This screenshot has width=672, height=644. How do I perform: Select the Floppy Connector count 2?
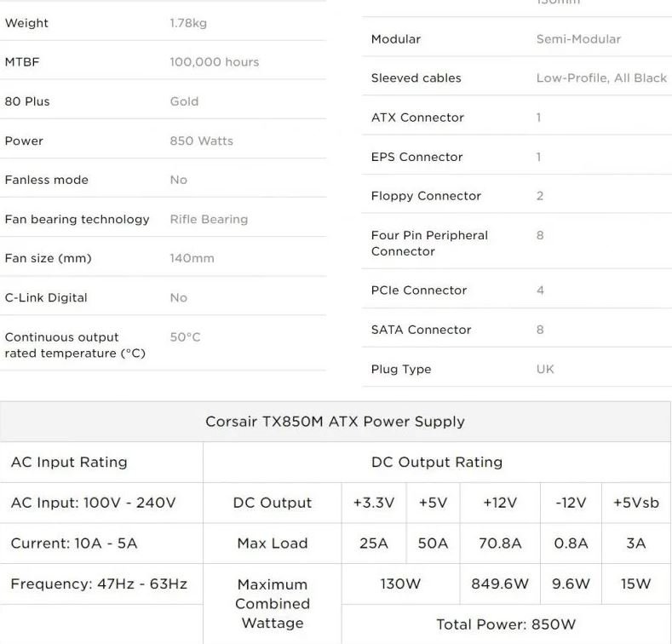(x=540, y=197)
